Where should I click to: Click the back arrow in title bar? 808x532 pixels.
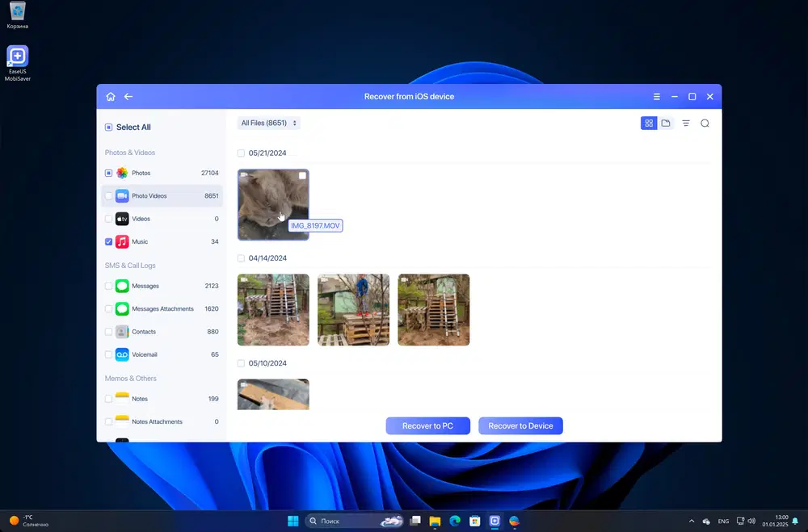[128, 96]
